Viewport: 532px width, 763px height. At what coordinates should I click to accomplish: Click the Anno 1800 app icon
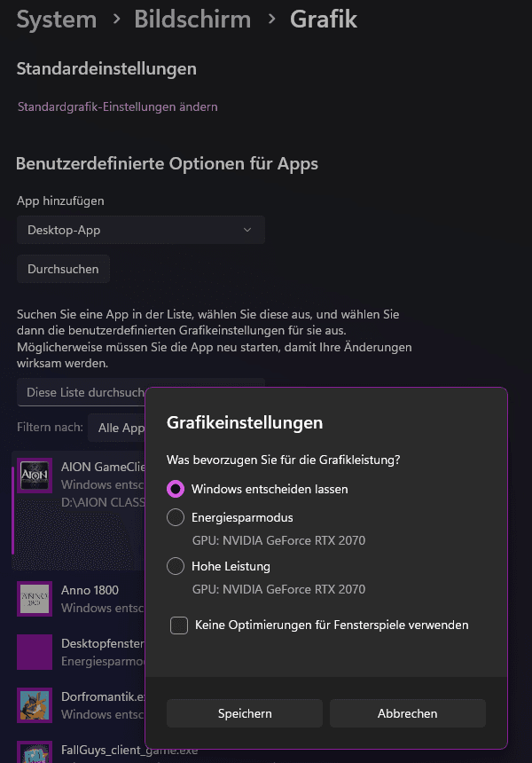pyautogui.click(x=35, y=599)
